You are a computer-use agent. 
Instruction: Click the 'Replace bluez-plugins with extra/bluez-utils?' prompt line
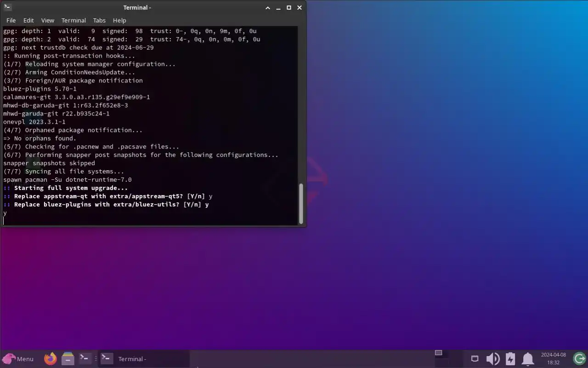pyautogui.click(x=106, y=205)
